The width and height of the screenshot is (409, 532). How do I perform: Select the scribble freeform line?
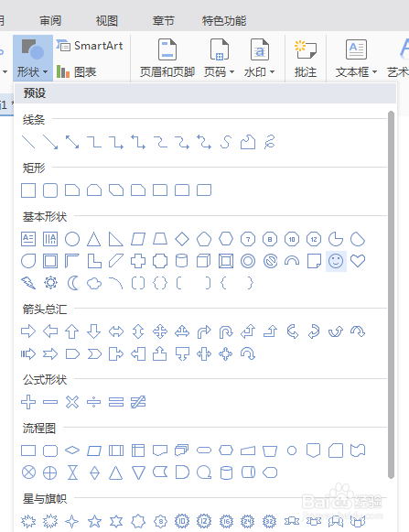(270, 142)
